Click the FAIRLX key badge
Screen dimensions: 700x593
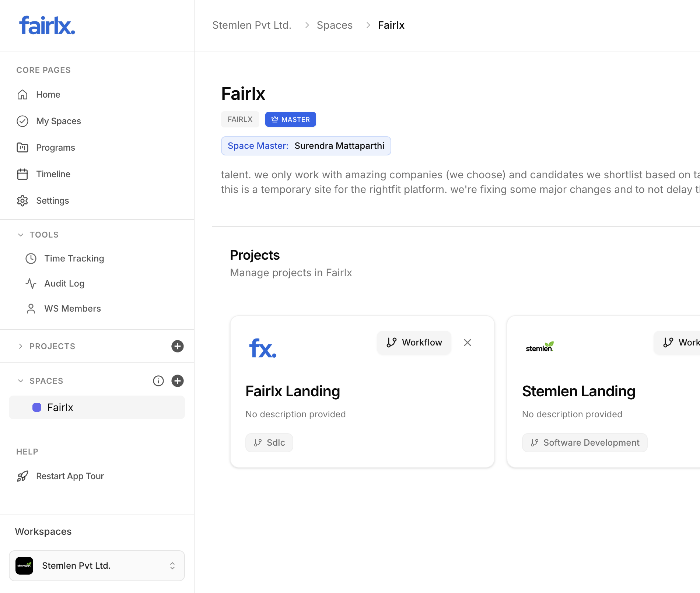pyautogui.click(x=240, y=119)
